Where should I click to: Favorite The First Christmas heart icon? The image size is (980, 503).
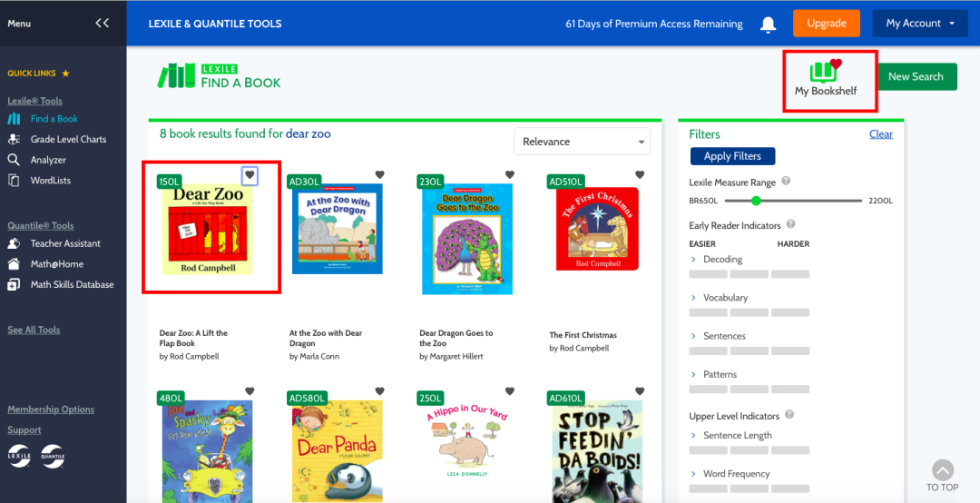(640, 174)
